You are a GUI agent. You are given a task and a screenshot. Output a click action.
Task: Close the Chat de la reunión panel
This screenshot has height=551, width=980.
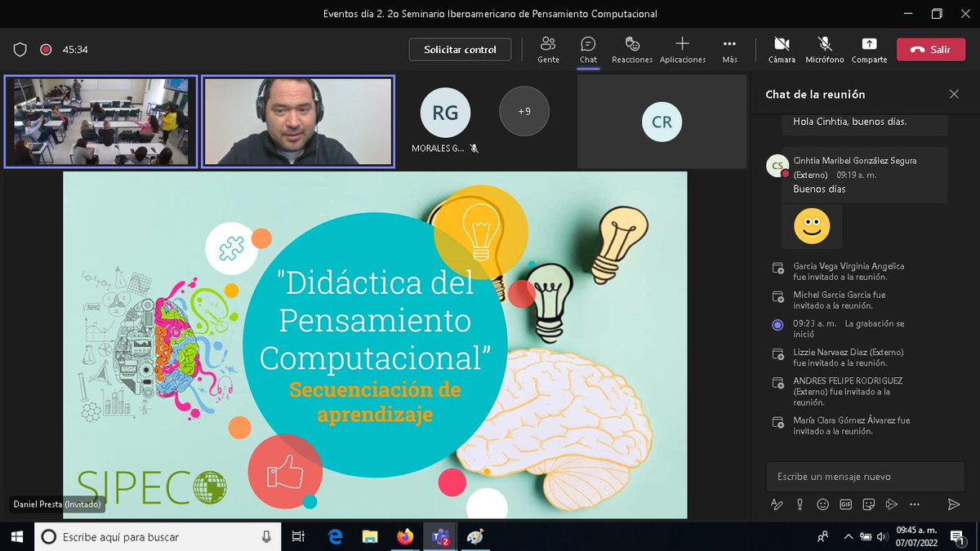pyautogui.click(x=954, y=94)
